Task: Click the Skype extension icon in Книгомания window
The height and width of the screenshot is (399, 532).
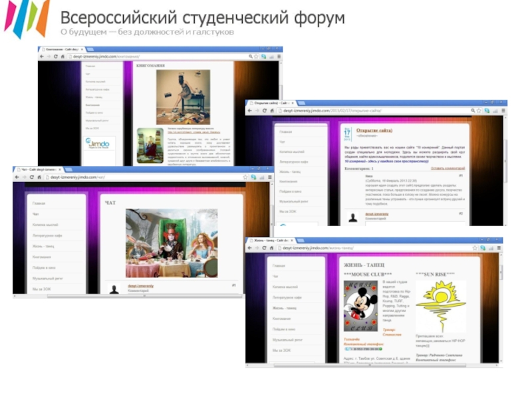Action: click(263, 57)
